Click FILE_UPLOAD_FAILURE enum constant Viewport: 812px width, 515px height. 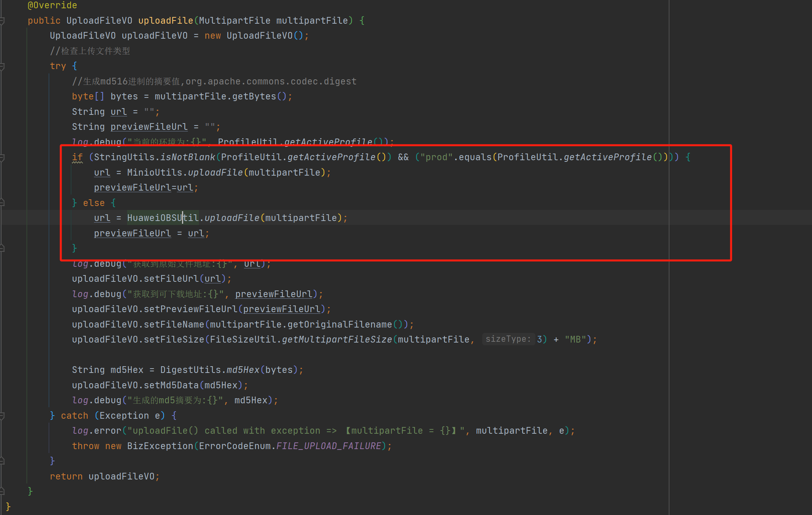pyautogui.click(x=328, y=446)
